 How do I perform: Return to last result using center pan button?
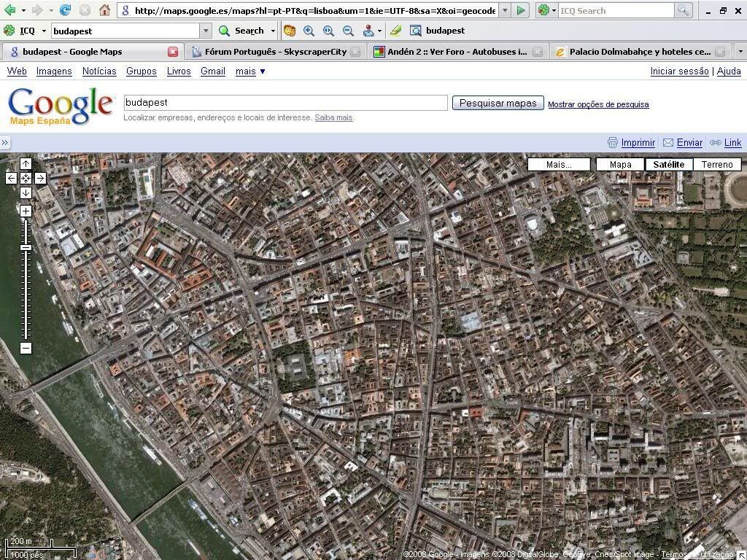[x=26, y=178]
